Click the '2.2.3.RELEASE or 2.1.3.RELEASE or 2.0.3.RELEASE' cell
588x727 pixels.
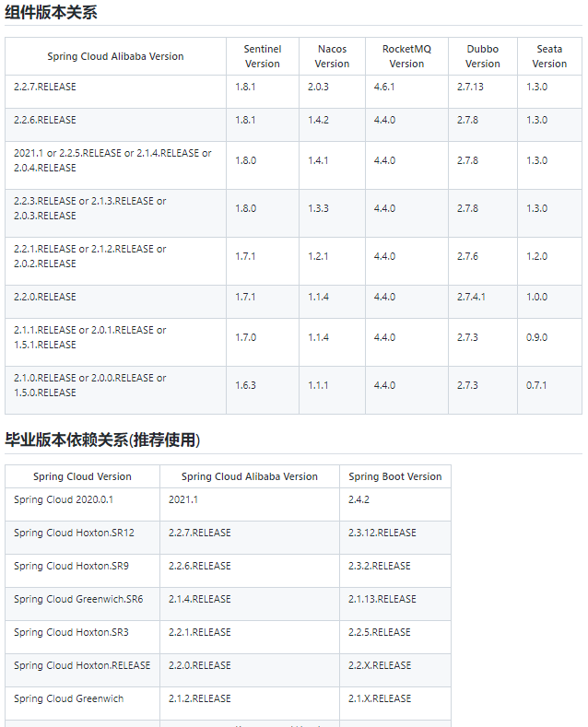[x=115, y=213]
